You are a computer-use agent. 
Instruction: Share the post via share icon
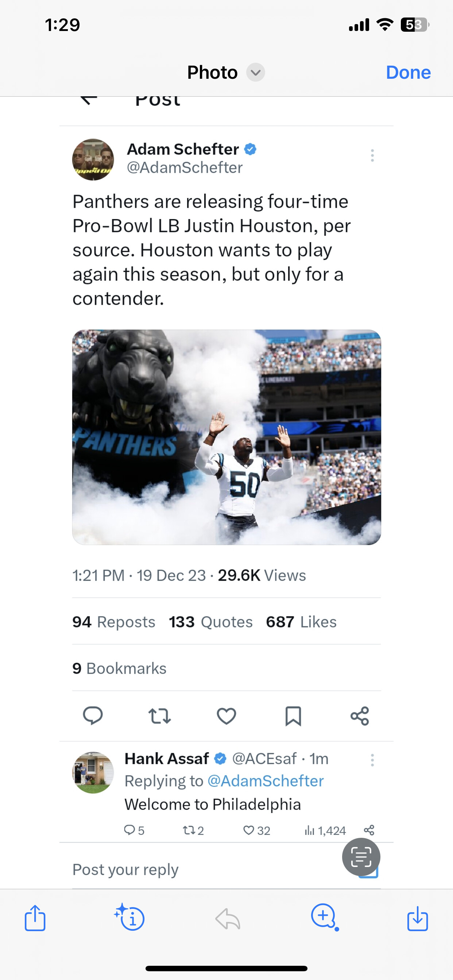[x=360, y=716]
